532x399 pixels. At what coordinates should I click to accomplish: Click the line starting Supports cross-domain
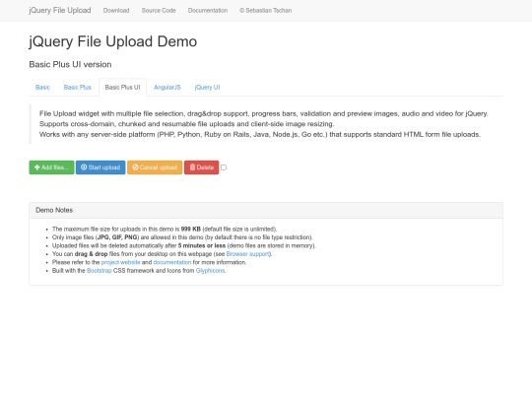[186, 124]
